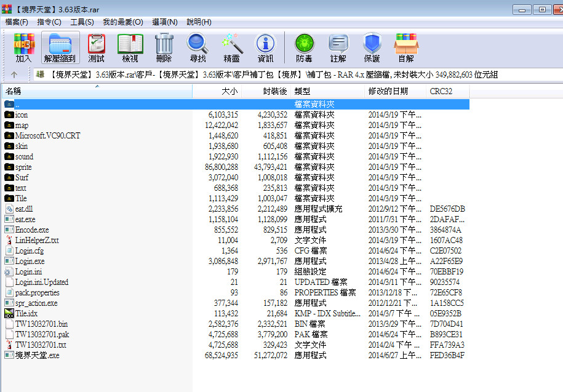The height and width of the screenshot is (392, 563).
Task: Click the 刪除 (Delete) trash can icon
Action: pos(164,48)
